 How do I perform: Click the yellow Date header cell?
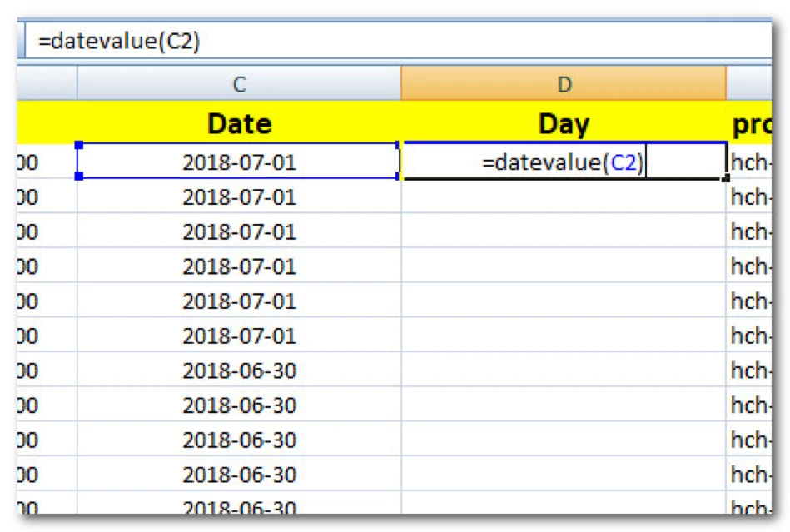click(239, 124)
